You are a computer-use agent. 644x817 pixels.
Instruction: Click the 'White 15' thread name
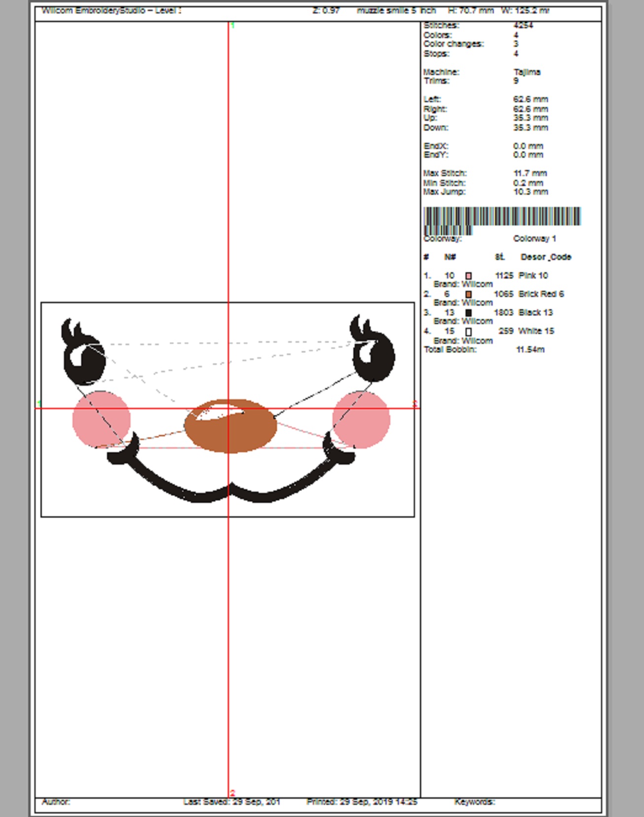click(x=536, y=331)
